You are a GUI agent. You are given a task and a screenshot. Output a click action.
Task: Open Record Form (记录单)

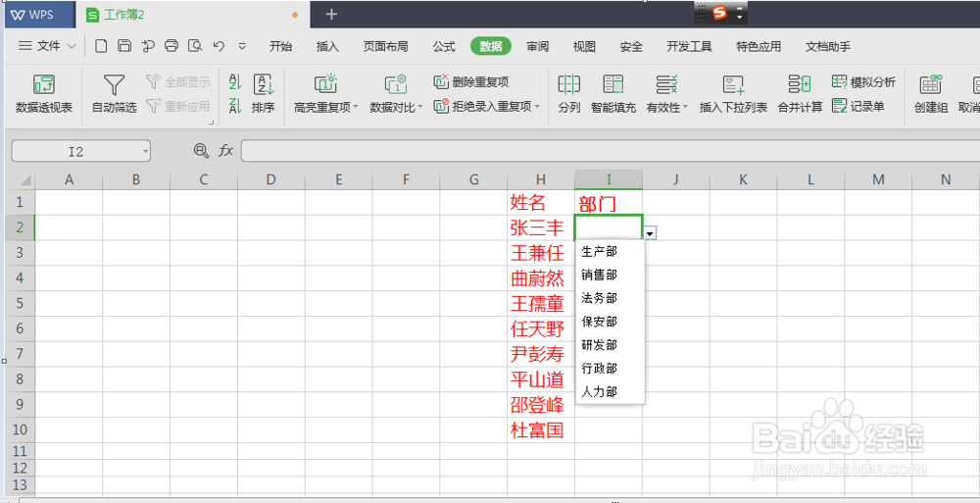click(x=858, y=106)
